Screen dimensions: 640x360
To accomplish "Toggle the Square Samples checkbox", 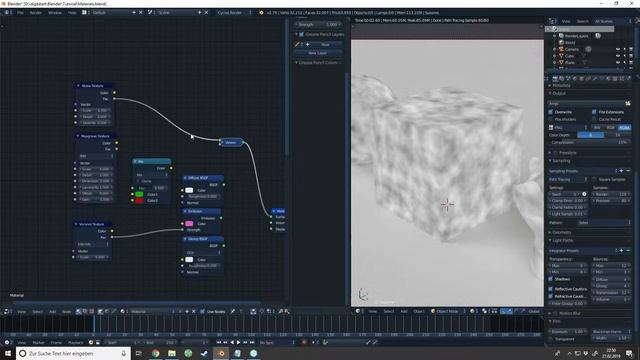I will [x=594, y=179].
